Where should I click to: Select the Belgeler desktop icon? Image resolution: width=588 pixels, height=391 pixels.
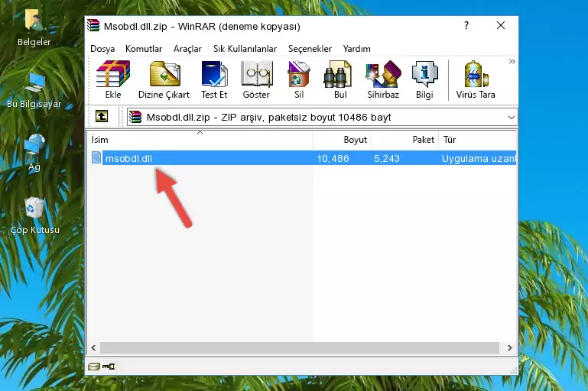[34, 28]
